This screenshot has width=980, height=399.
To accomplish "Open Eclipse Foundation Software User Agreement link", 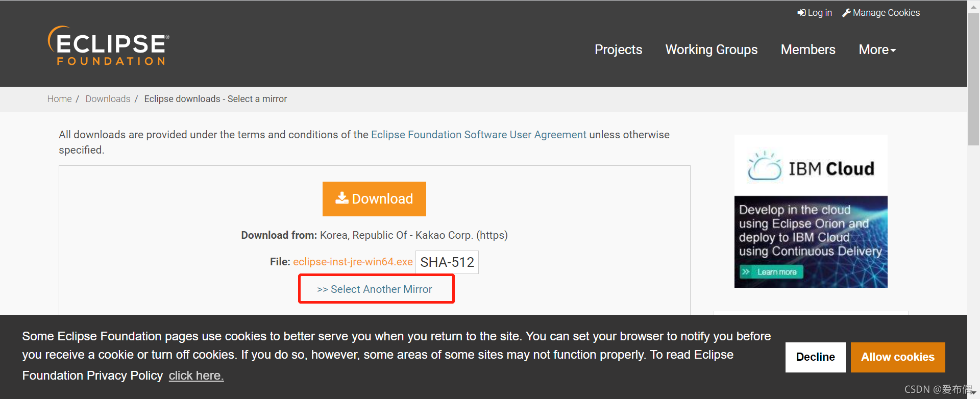I will (479, 135).
